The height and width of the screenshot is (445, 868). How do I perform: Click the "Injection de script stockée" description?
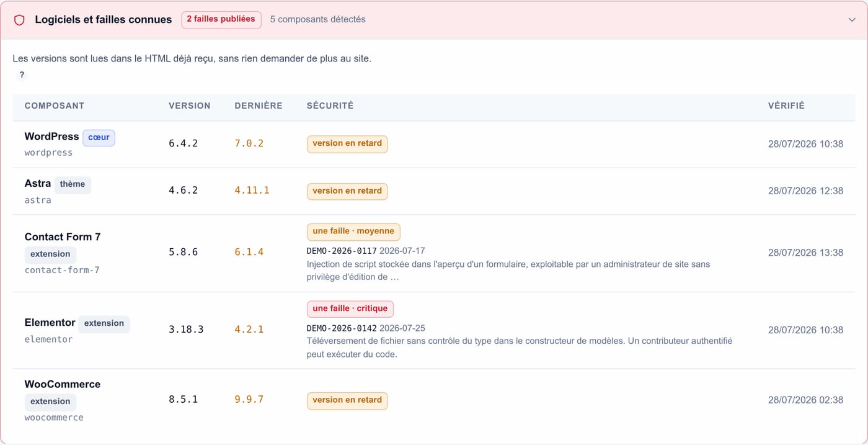coord(508,271)
